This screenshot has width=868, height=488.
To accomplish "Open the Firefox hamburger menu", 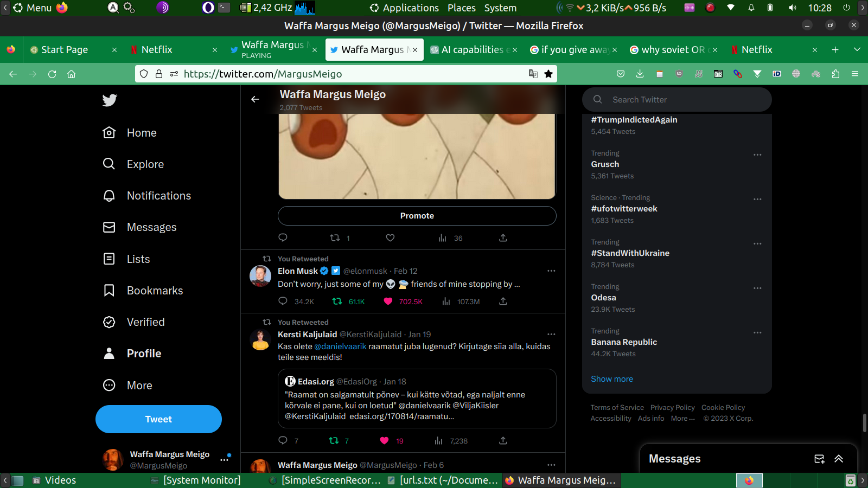I will [855, 74].
